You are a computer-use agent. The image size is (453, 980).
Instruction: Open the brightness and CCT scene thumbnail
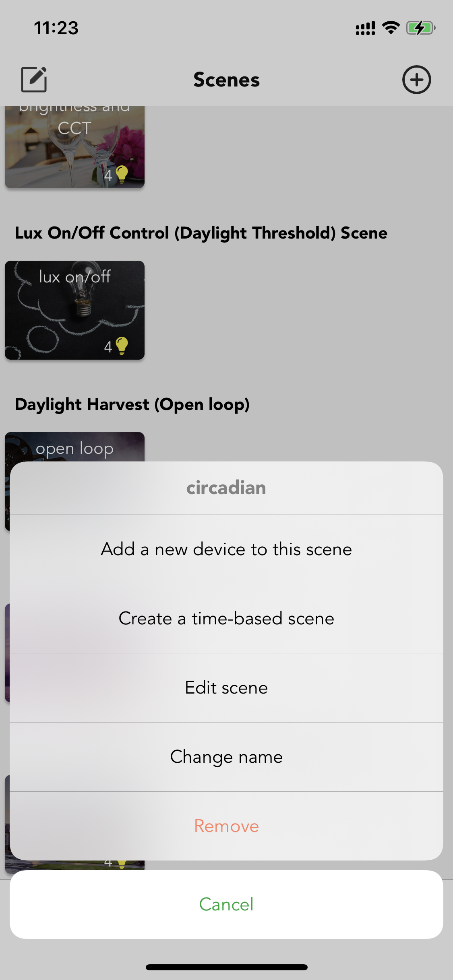[74, 147]
